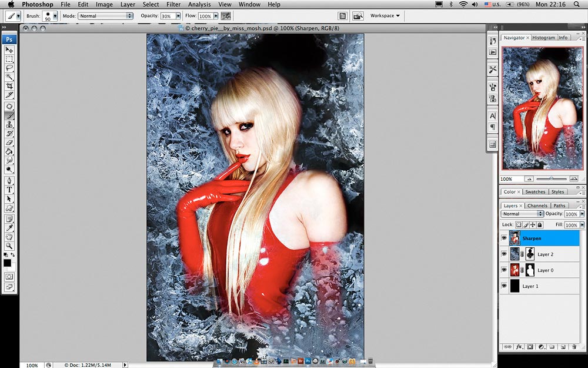The width and height of the screenshot is (588, 368).
Task: Open the brush Opacity slider arrow
Action: tap(178, 16)
